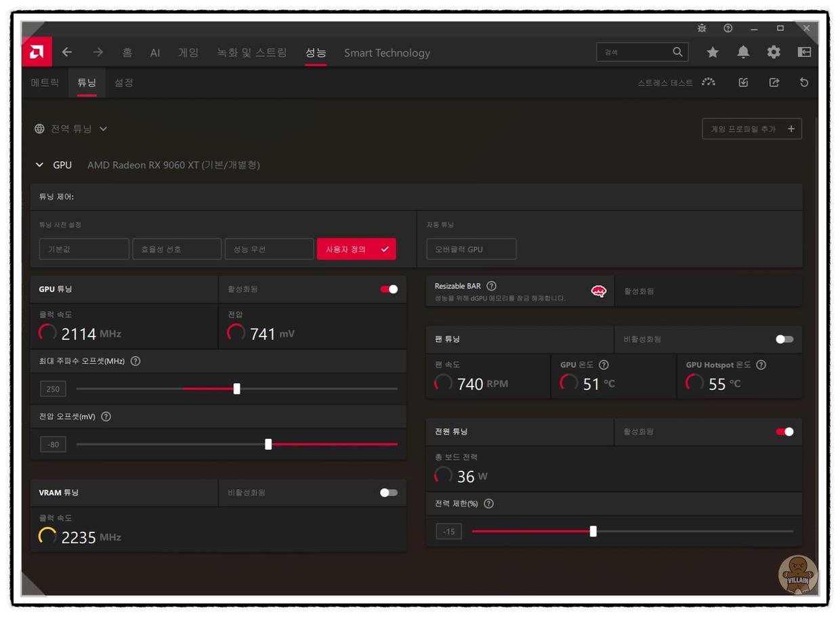Start the stress test gauge icon

[709, 83]
